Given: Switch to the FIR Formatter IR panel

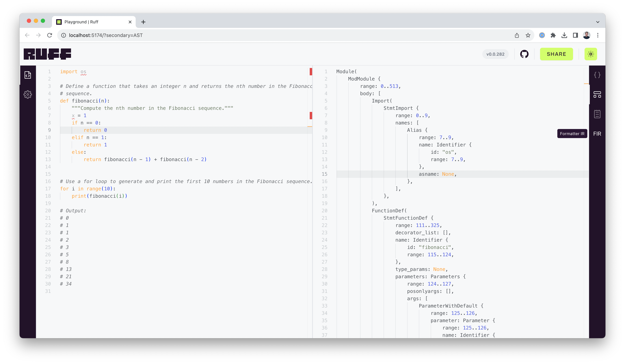Looking at the screenshot, I should pyautogui.click(x=597, y=134).
